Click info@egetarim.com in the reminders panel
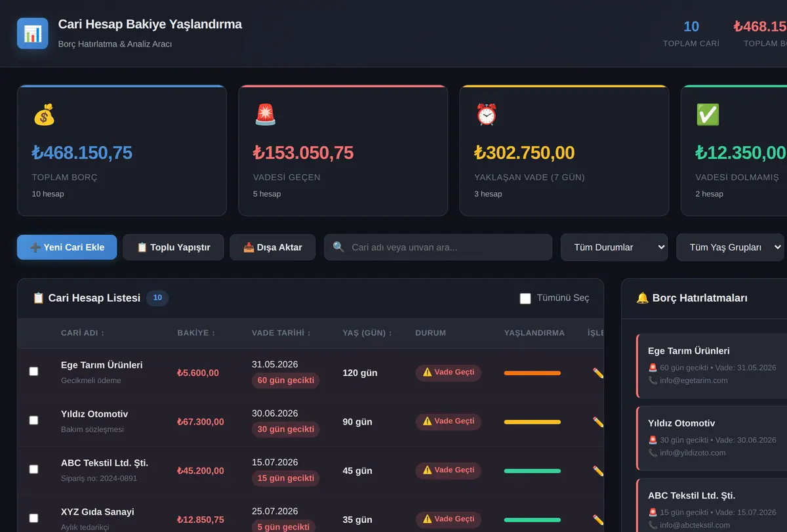 click(694, 380)
